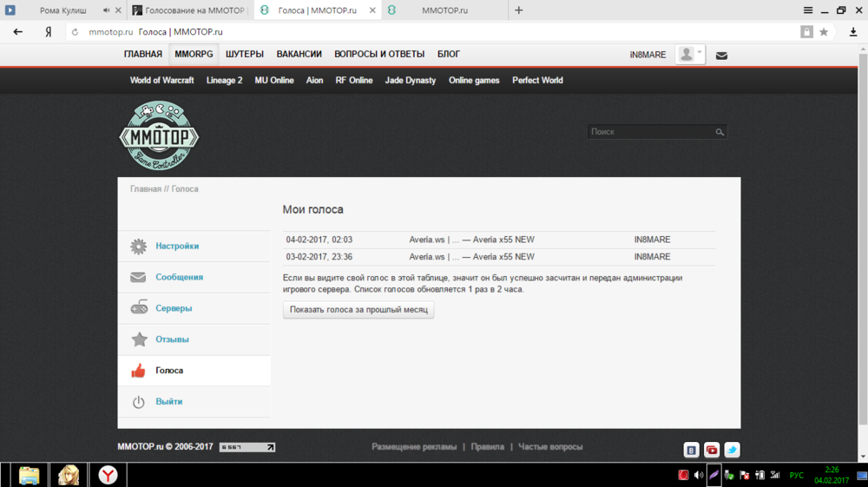Click the VK social network icon
868x487 pixels.
691,450
